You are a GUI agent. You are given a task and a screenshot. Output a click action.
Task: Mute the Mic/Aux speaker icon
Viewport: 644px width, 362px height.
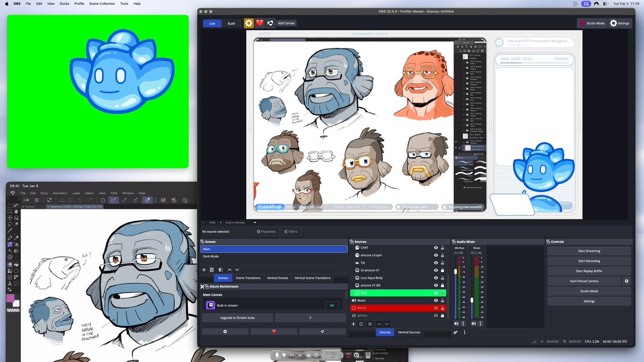click(x=456, y=323)
